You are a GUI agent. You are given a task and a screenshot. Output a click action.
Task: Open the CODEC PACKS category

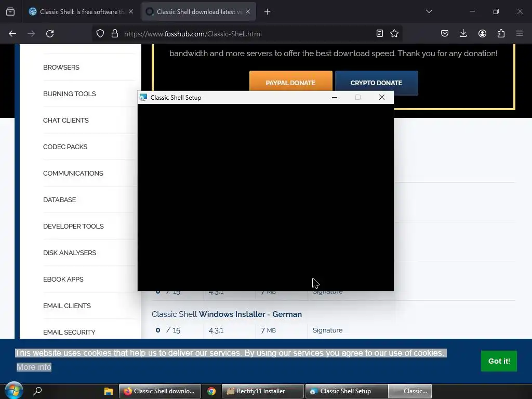[65, 147]
